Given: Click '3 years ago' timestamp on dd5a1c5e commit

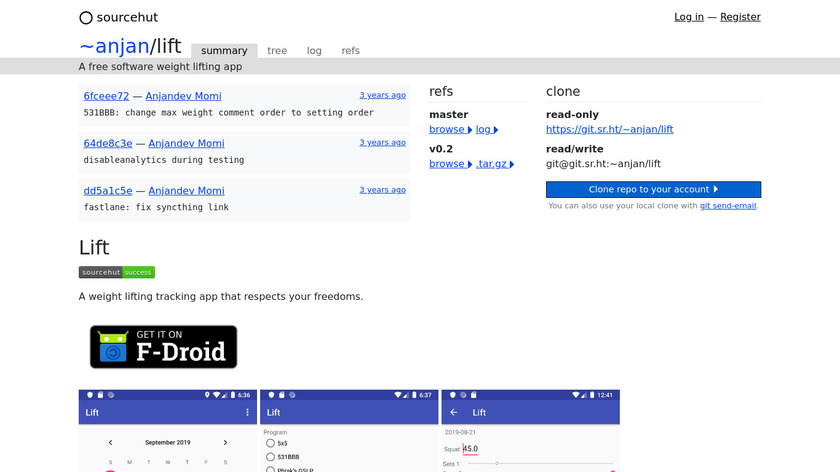Looking at the screenshot, I should click(x=382, y=189).
